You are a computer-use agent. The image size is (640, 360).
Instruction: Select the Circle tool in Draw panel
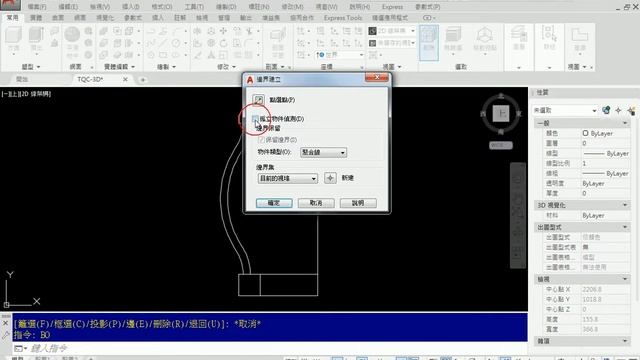176,43
